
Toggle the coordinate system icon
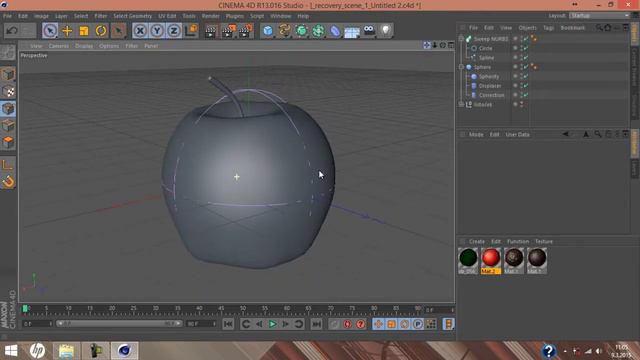coord(191,31)
